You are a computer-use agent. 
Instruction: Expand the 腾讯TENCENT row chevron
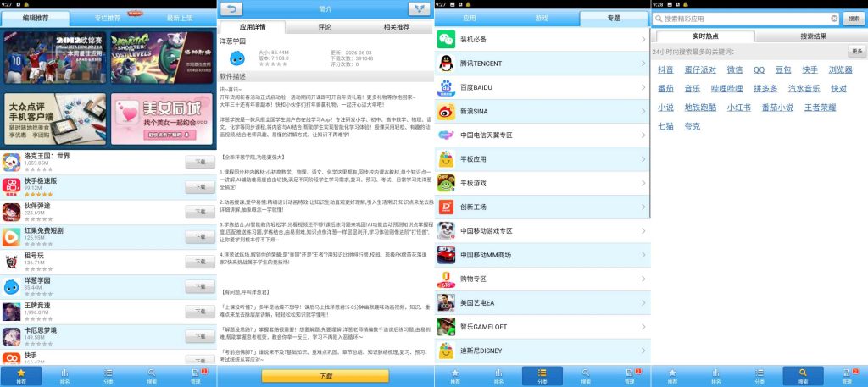point(643,63)
